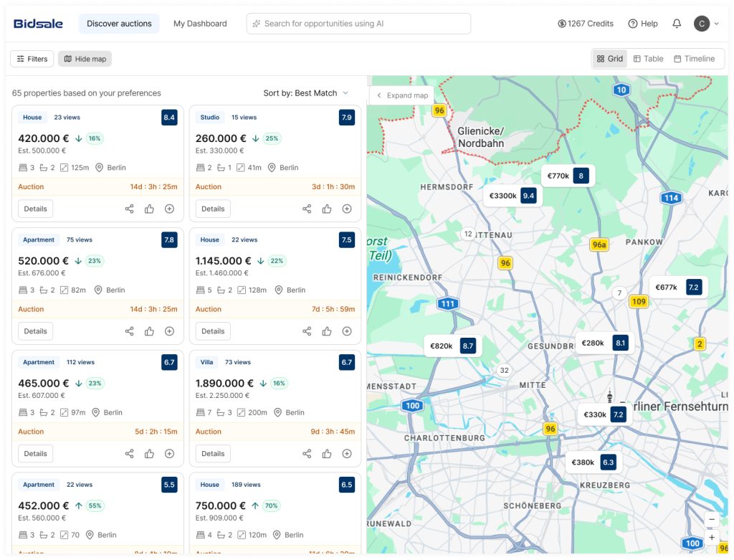Screen dimensions: 734x560
Task: Share the 1.890.000 € Villa listing
Action: point(307,454)
